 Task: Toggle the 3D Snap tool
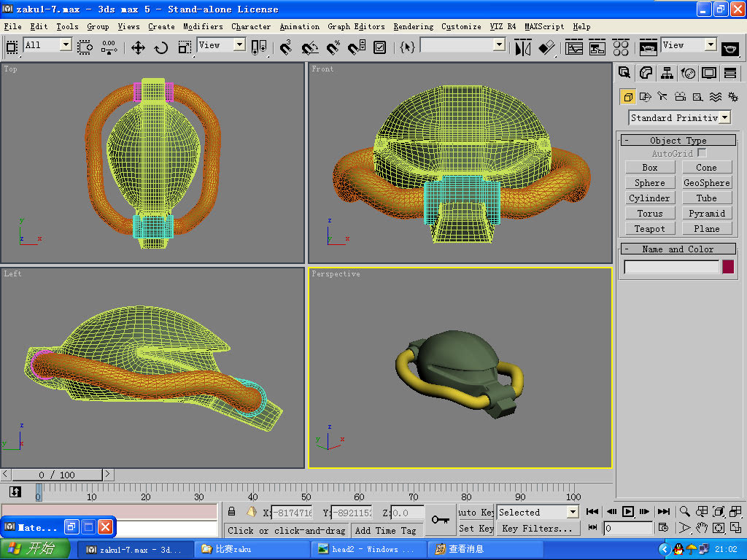(286, 47)
